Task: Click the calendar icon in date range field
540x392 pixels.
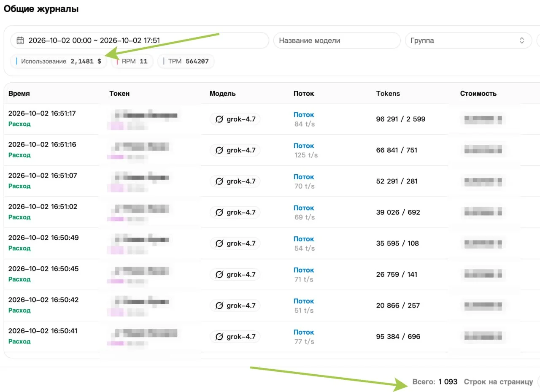Action: point(20,41)
